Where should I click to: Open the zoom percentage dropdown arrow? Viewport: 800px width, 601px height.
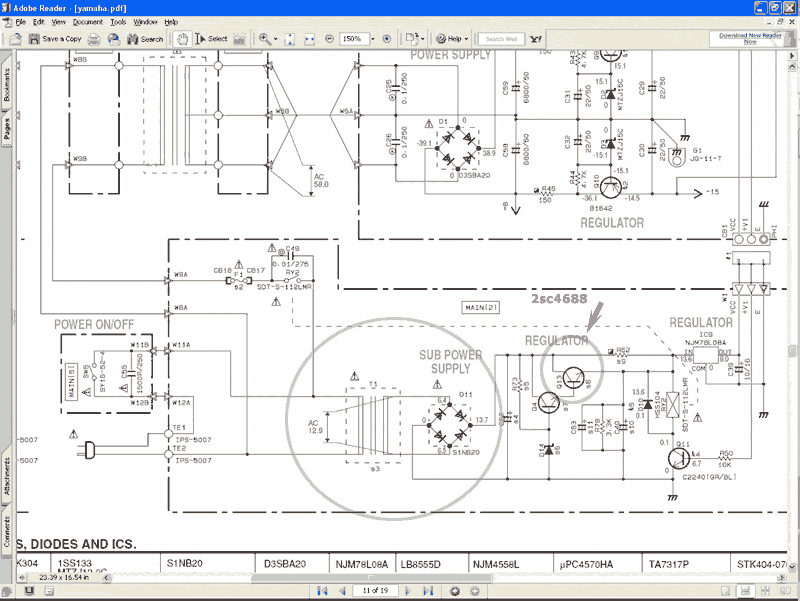pyautogui.click(x=372, y=39)
